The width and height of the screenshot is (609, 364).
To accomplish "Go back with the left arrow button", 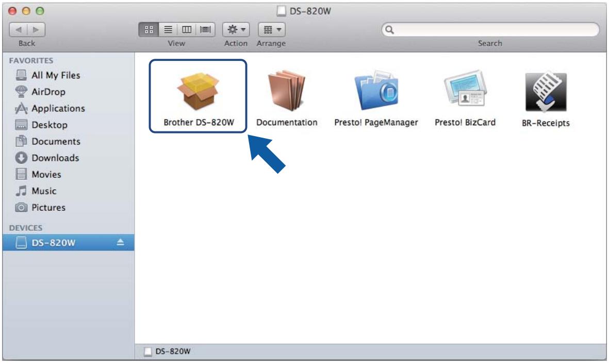I will click(18, 29).
